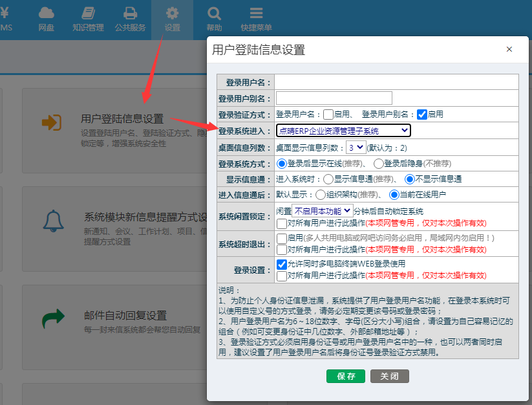Click the 登录用户别名 text field
The height and width of the screenshot is (405, 532).
[334, 98]
